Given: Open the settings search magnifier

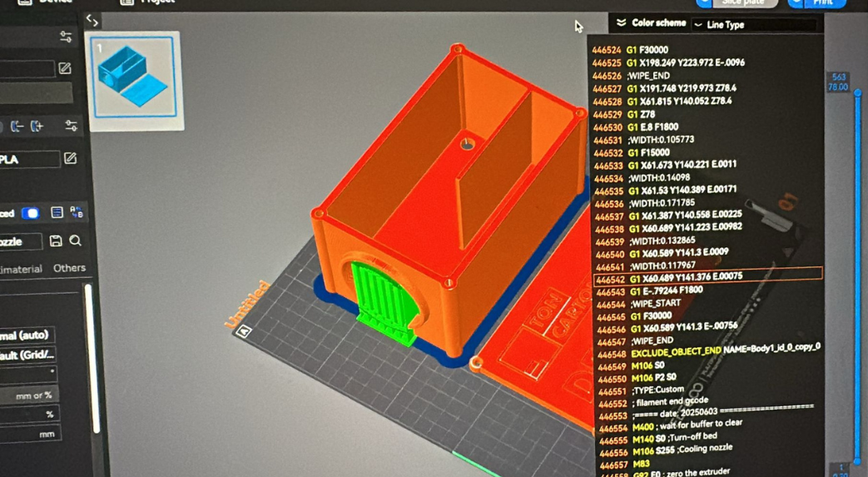Looking at the screenshot, I should click(x=75, y=241).
